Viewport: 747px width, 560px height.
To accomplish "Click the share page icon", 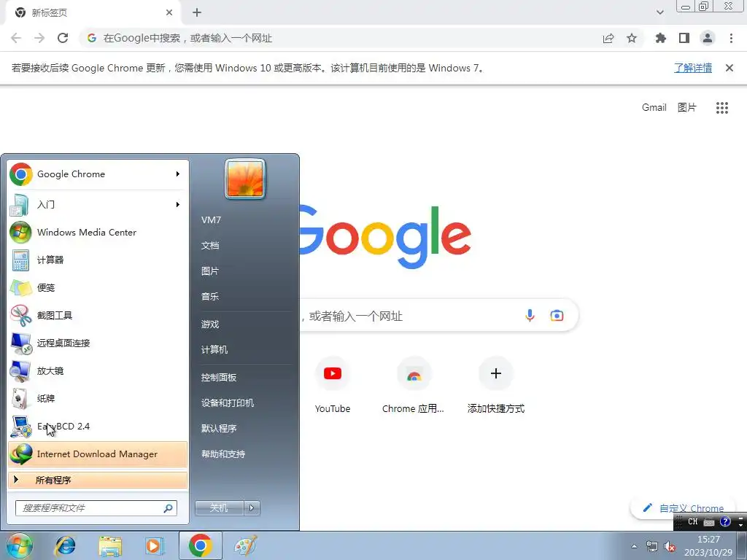I will pyautogui.click(x=608, y=38).
